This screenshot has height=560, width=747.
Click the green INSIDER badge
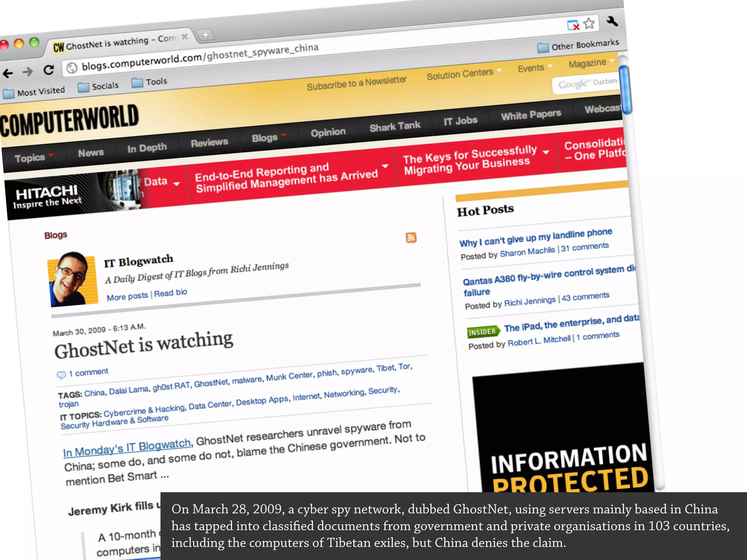tap(483, 332)
